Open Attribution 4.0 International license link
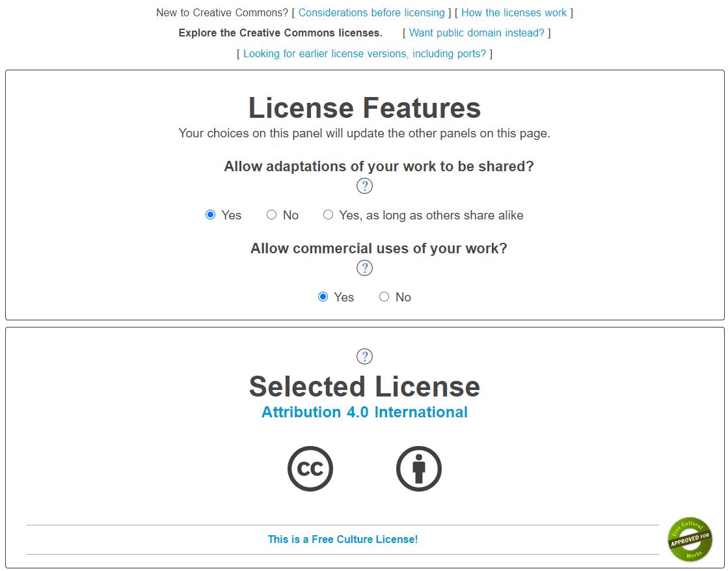This screenshot has width=728, height=571. click(x=364, y=412)
